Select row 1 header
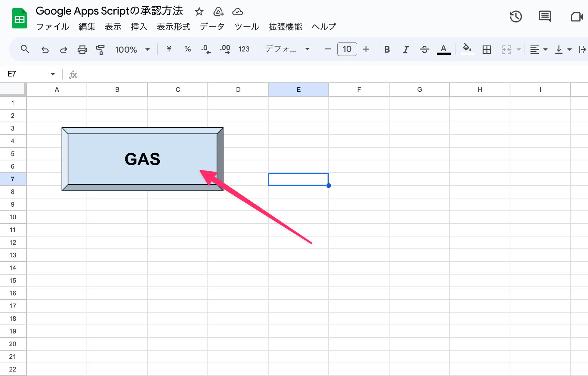Viewport: 588px width, 376px height. pos(13,103)
